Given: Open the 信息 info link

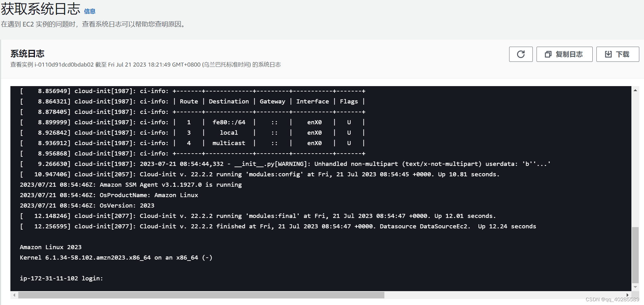Looking at the screenshot, I should point(90,11).
